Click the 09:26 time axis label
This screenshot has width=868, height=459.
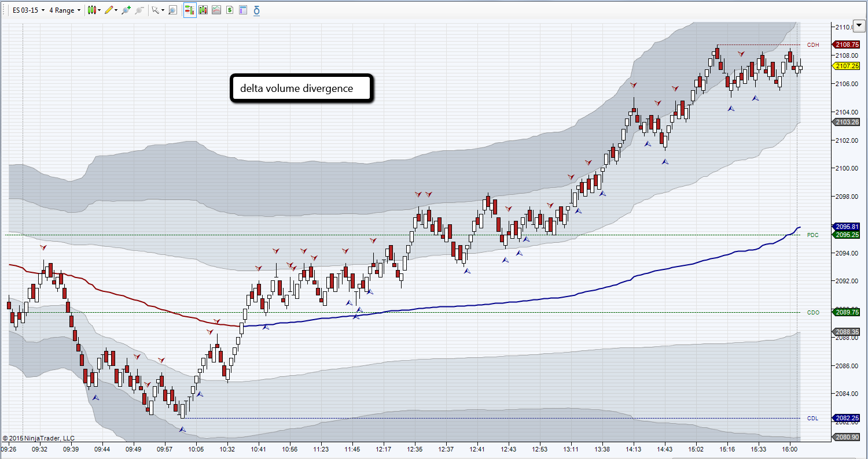[x=9, y=449]
